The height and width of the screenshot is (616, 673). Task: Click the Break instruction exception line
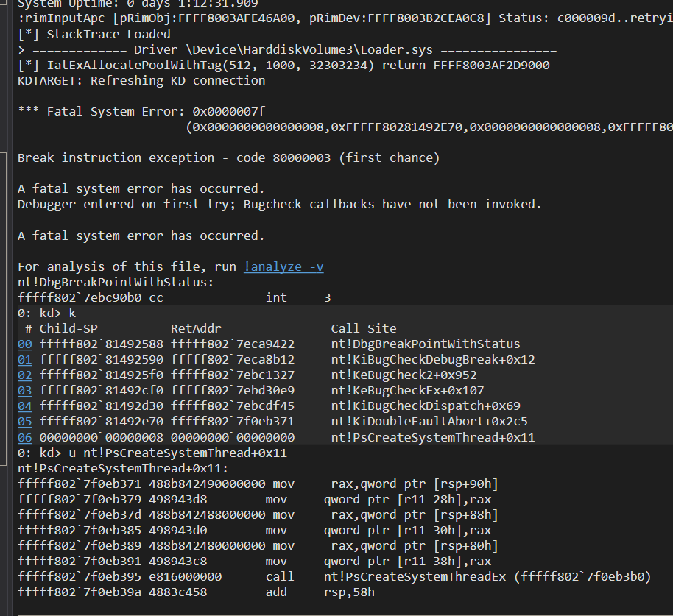click(228, 157)
